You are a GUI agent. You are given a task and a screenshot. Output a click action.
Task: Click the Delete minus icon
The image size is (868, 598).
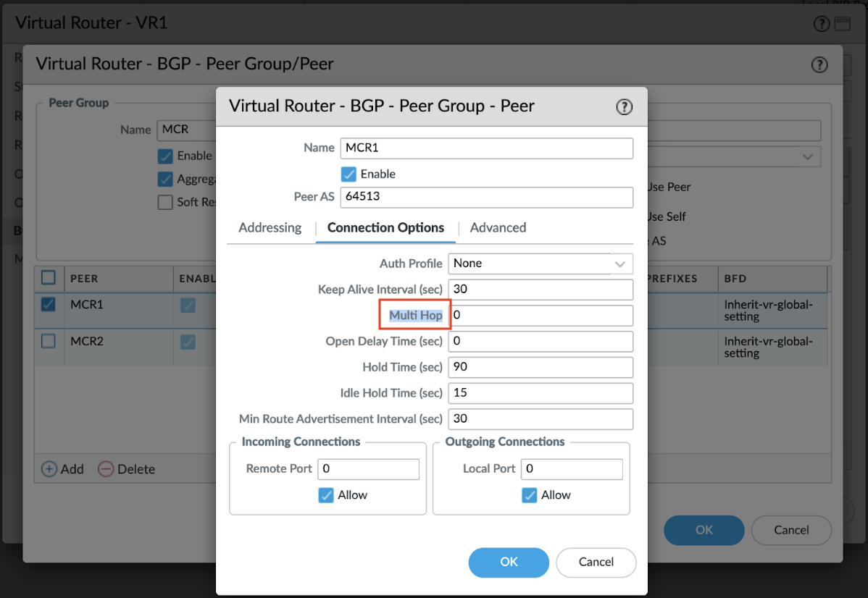[106, 469]
